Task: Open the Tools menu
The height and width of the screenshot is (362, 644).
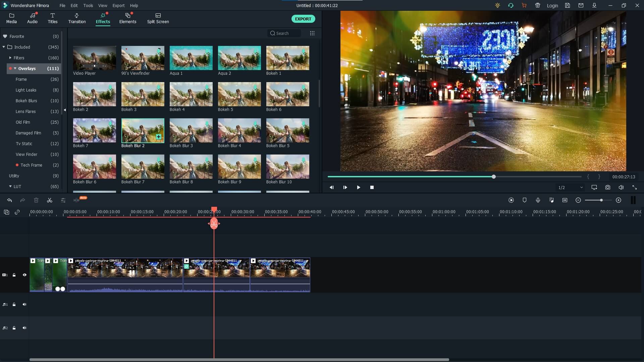Action: pyautogui.click(x=88, y=5)
